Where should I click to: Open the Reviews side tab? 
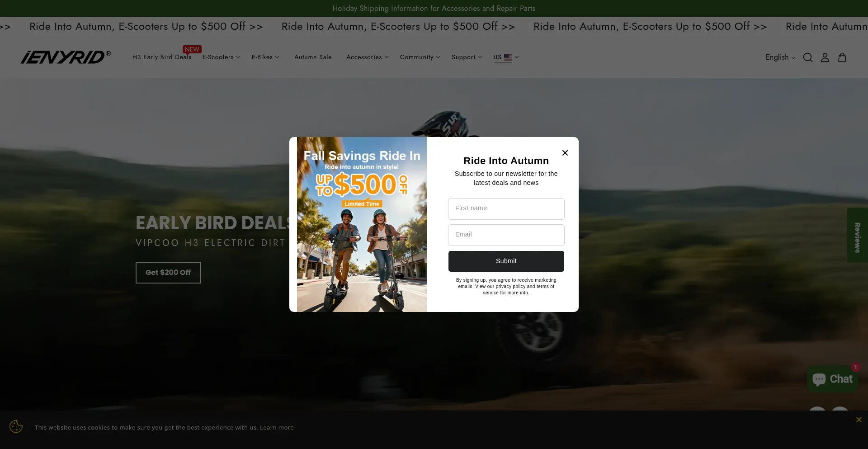[857, 235]
